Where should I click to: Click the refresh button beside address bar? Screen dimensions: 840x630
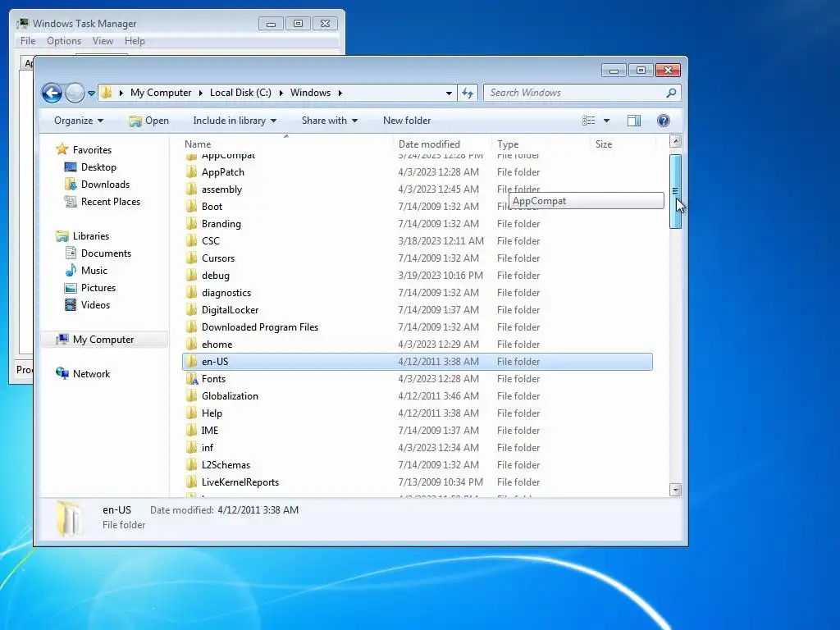(468, 94)
